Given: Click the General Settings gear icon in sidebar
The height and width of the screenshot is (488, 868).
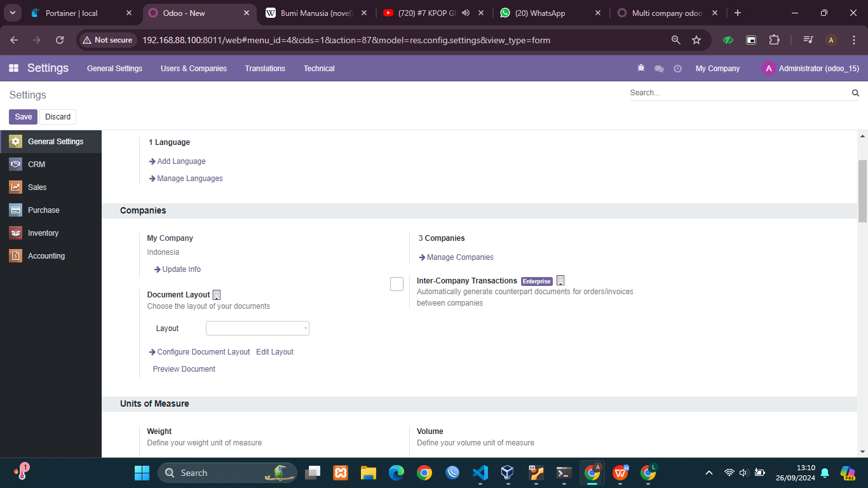Looking at the screenshot, I should tap(16, 141).
